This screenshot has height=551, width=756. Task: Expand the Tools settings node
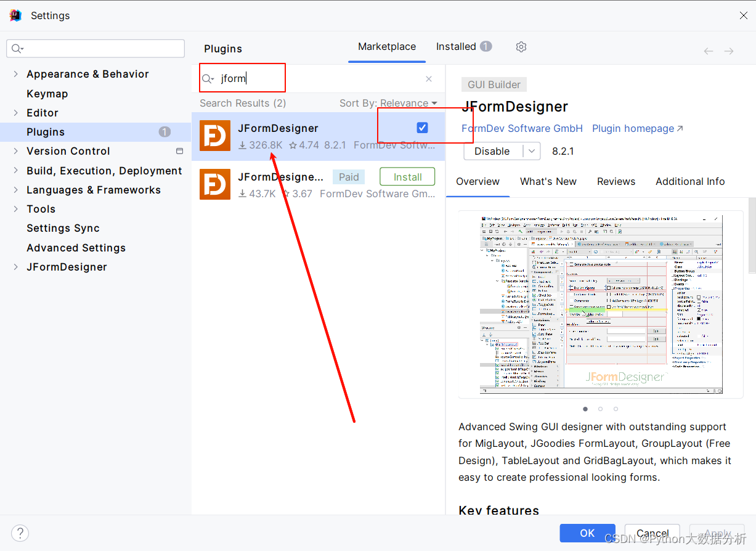(x=15, y=209)
